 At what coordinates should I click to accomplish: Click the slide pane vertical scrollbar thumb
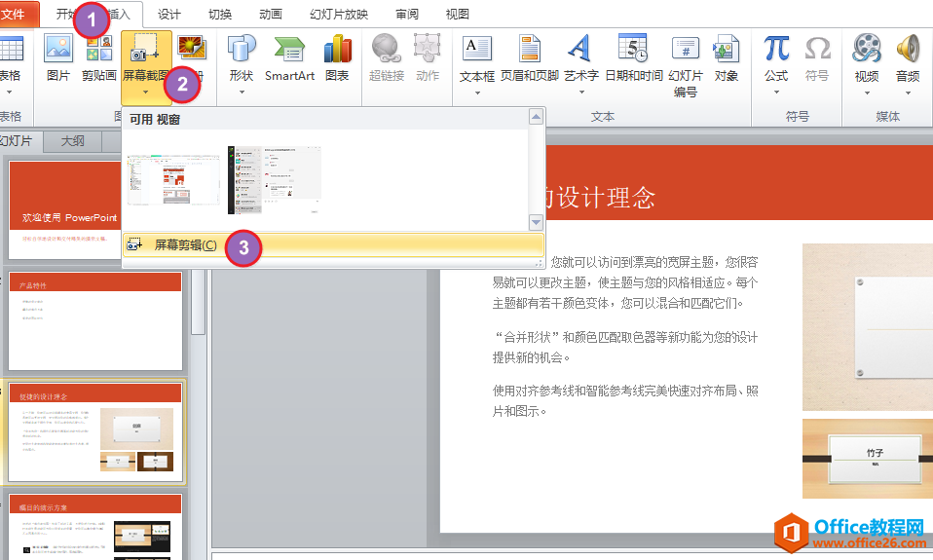point(199,301)
